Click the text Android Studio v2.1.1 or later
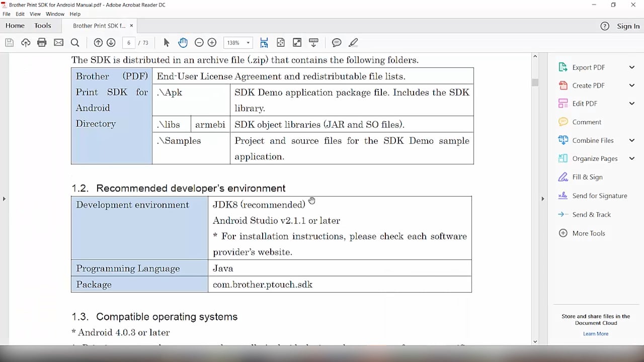The width and height of the screenshot is (644, 362). (276, 221)
